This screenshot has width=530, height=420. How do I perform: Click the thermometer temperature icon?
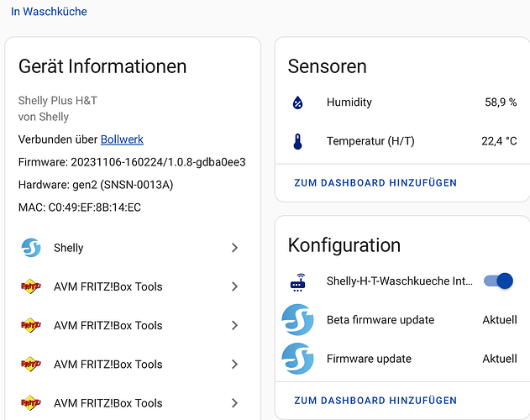tap(297, 141)
